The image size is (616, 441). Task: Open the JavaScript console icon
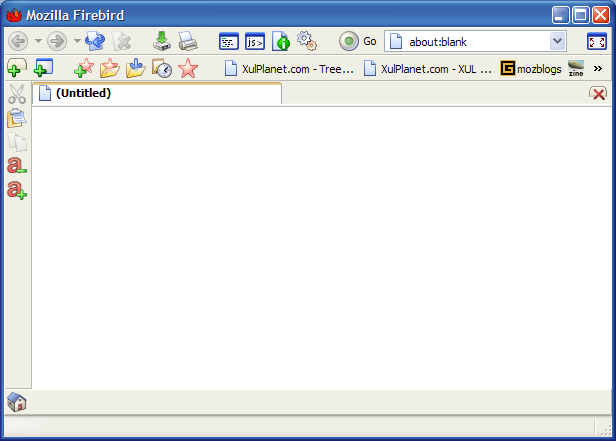point(255,41)
